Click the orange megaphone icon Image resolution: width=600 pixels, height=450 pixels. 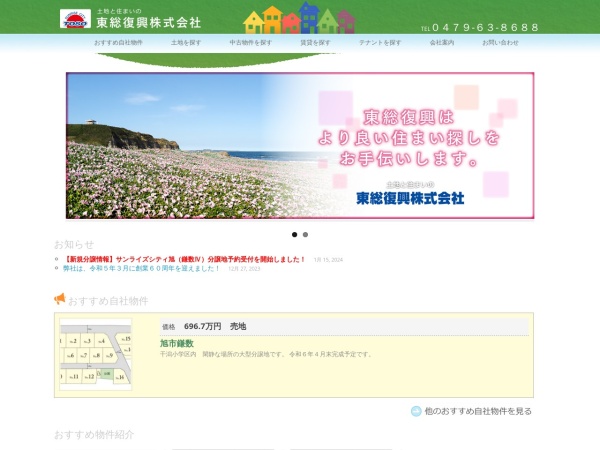60,299
